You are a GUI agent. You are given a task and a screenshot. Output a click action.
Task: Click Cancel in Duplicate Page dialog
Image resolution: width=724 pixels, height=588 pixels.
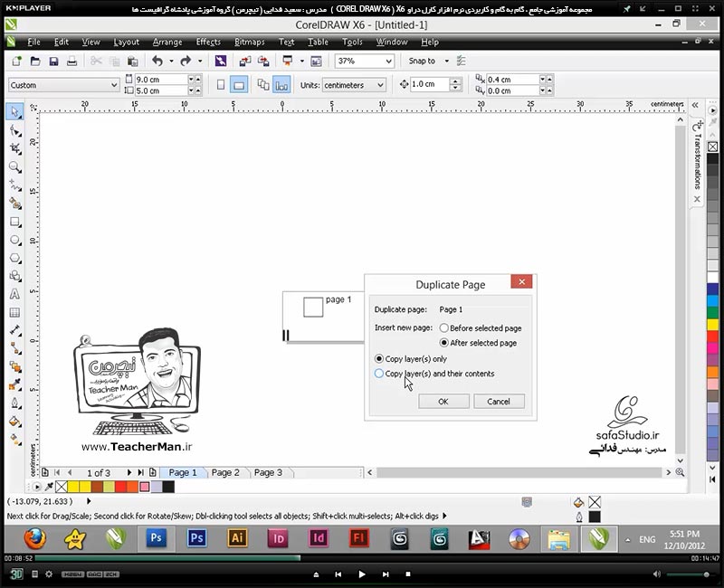pyautogui.click(x=499, y=402)
